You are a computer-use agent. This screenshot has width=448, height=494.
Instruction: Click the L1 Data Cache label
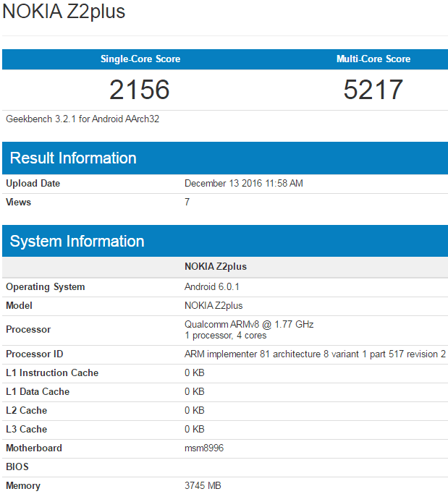coord(38,391)
